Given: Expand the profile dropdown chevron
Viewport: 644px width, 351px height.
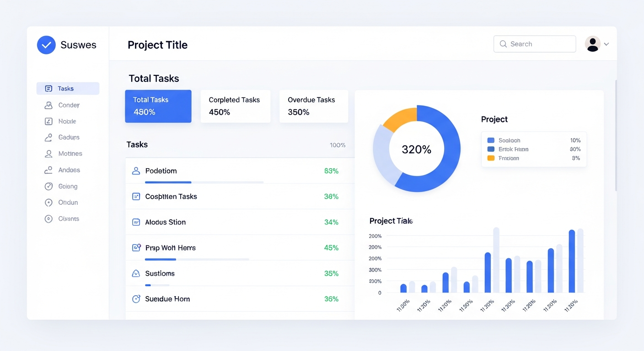Looking at the screenshot, I should 607,44.
